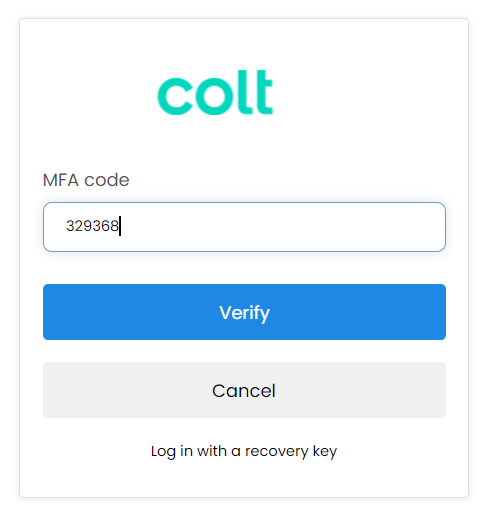The image size is (480, 515).
Task: Open Log in with a recovery key
Action: click(244, 451)
